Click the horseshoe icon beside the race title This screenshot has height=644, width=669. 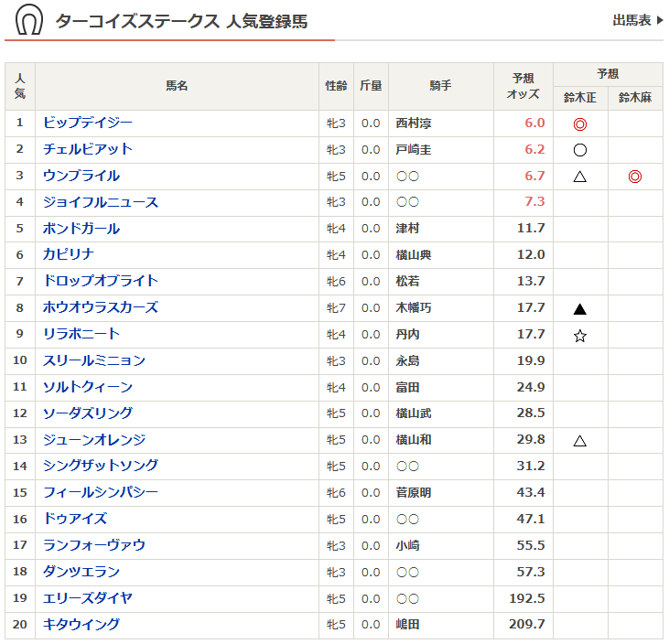tap(28, 20)
